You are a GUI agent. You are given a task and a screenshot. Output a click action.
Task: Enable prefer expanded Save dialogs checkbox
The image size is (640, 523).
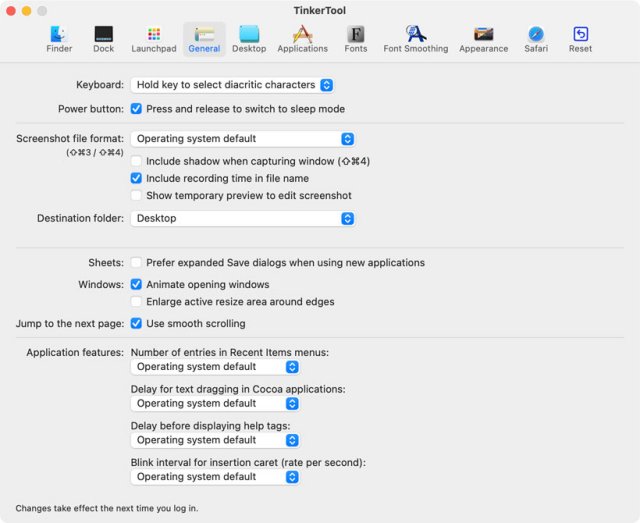[x=136, y=263]
